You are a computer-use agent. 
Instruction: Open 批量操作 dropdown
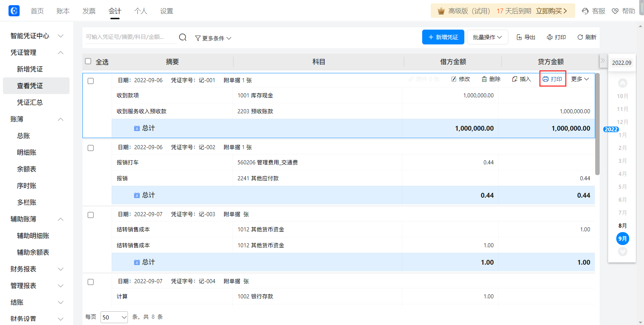click(x=487, y=37)
